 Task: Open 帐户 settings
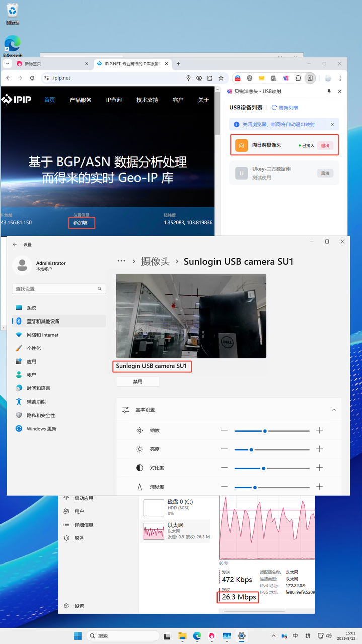tap(59, 375)
